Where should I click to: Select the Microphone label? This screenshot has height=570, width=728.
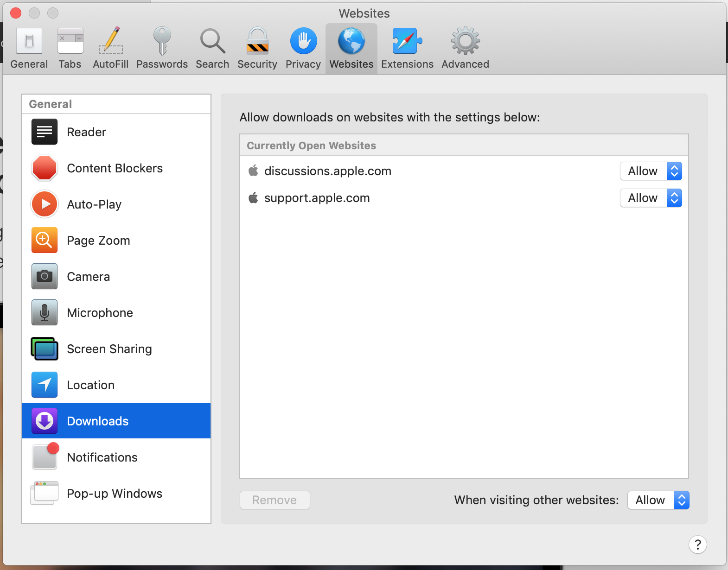(100, 313)
